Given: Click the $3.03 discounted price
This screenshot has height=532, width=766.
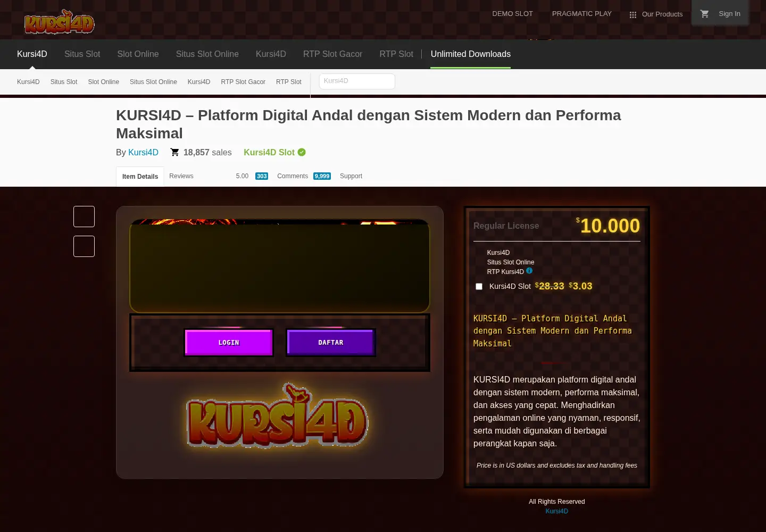Looking at the screenshot, I should (580, 286).
